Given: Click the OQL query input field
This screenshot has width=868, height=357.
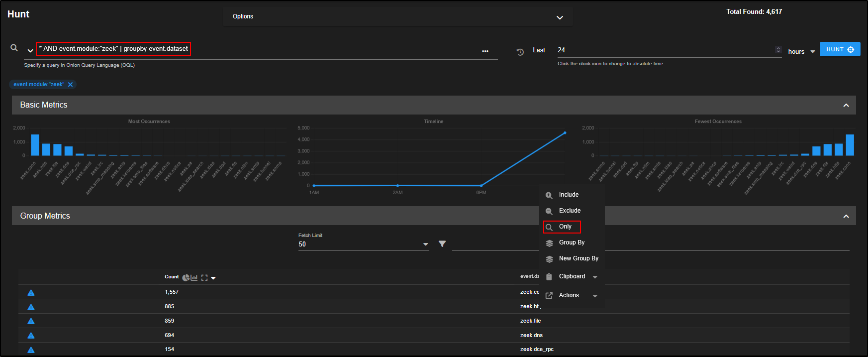Looking at the screenshot, I should [298, 49].
